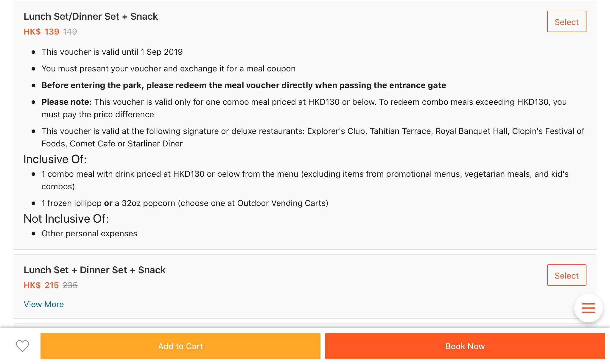Click the Not Inclusive Of heading
The height and width of the screenshot is (364, 610).
click(66, 219)
